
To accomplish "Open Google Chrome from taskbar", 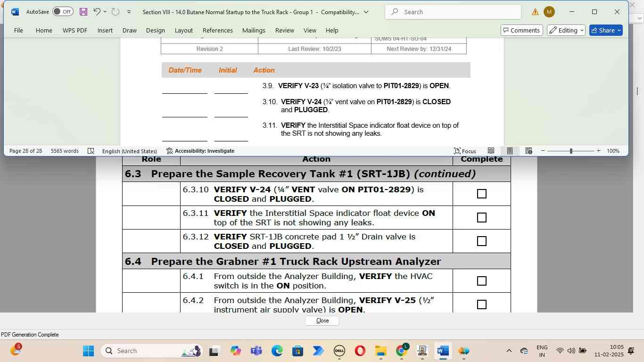I will coord(402,351).
